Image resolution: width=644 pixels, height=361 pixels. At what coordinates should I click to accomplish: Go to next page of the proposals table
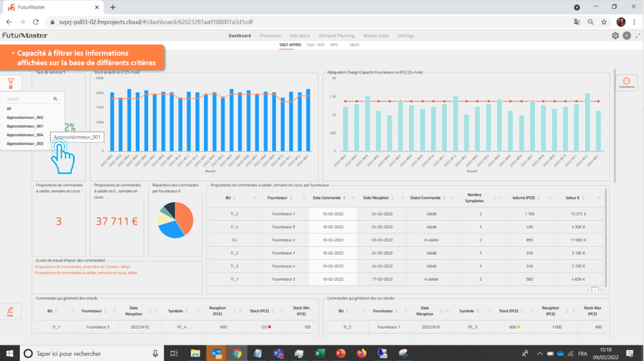[x=601, y=289]
